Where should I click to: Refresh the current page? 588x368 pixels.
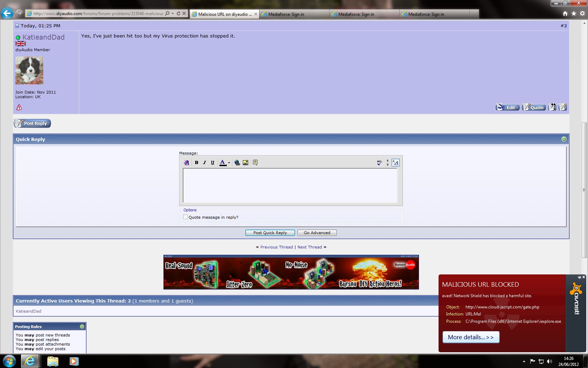pos(178,13)
